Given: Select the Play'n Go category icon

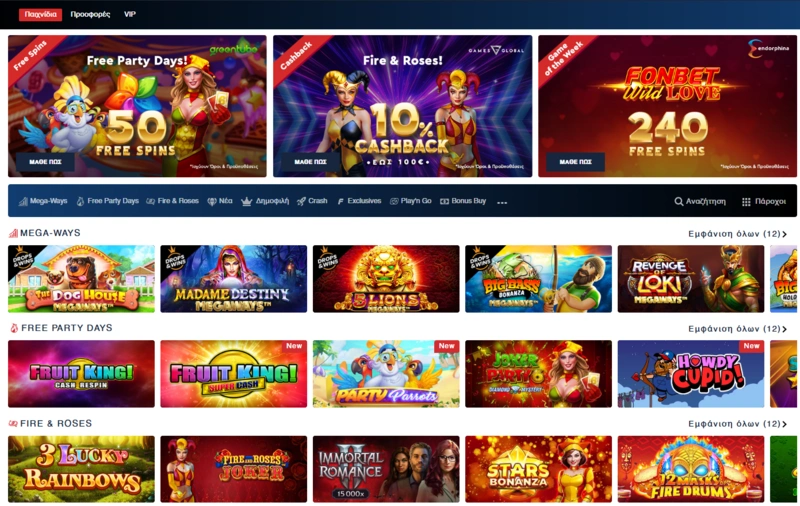Looking at the screenshot, I should tap(394, 201).
